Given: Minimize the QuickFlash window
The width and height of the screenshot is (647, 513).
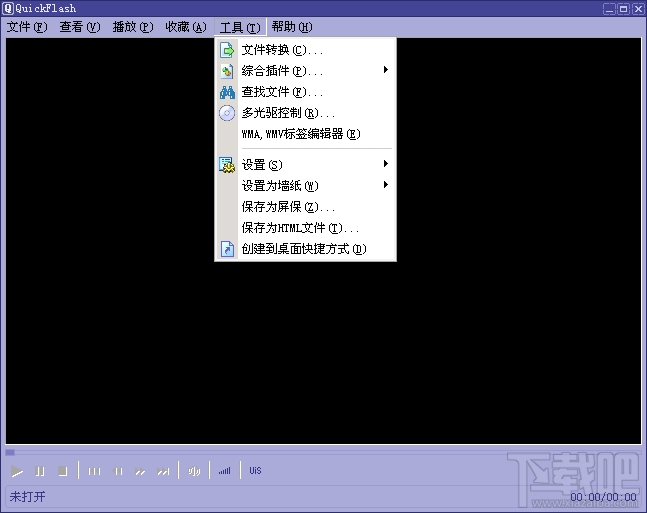Looking at the screenshot, I should (x=609, y=8).
